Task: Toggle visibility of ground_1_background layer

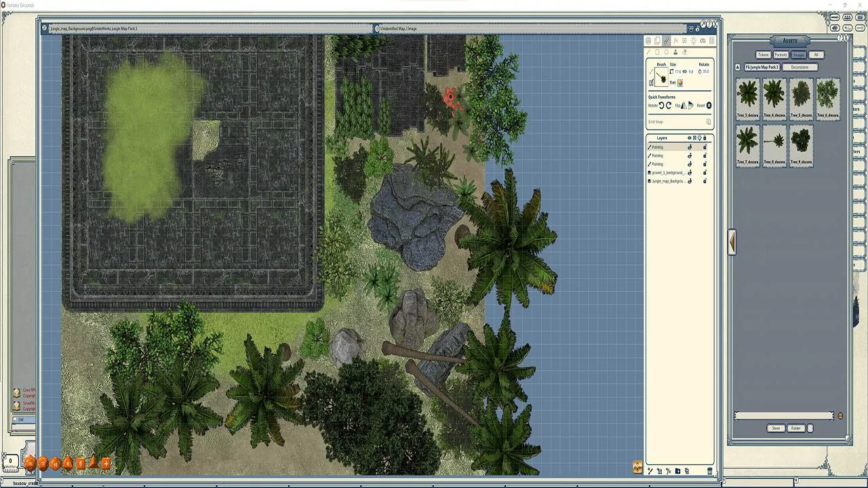Action: (690, 173)
